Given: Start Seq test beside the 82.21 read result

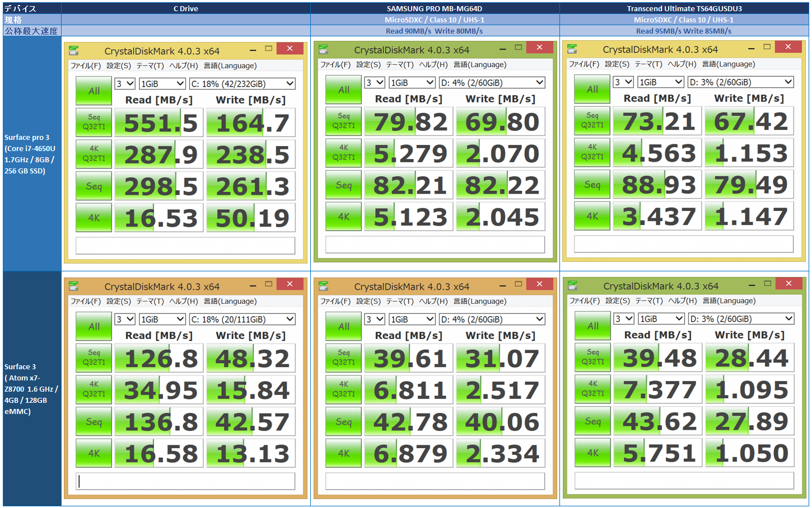Looking at the screenshot, I should pos(343,185).
